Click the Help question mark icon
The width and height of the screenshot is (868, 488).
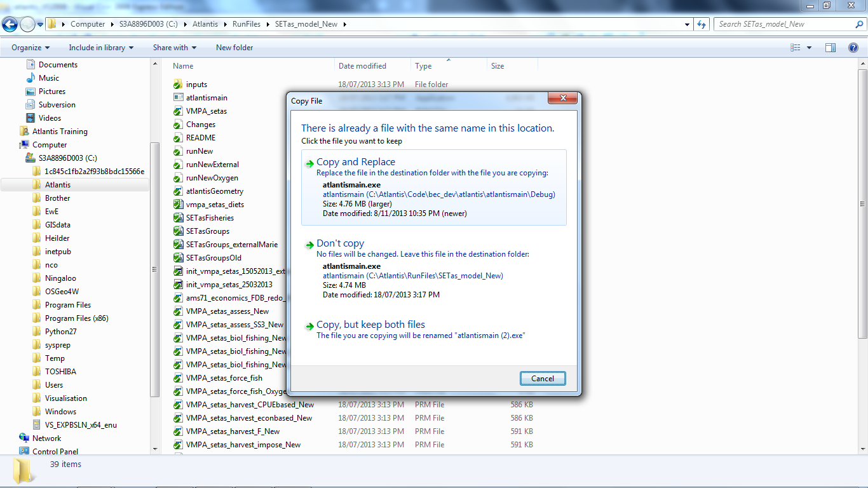853,48
